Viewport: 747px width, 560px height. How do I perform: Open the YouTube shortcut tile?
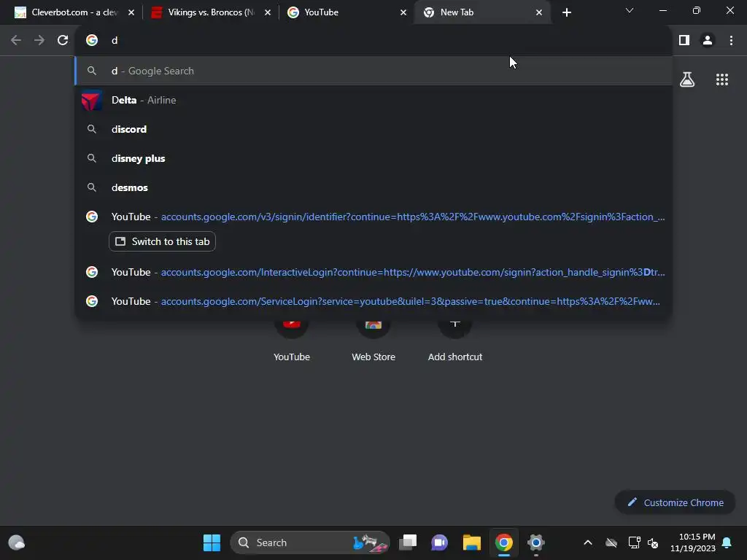[292, 341]
